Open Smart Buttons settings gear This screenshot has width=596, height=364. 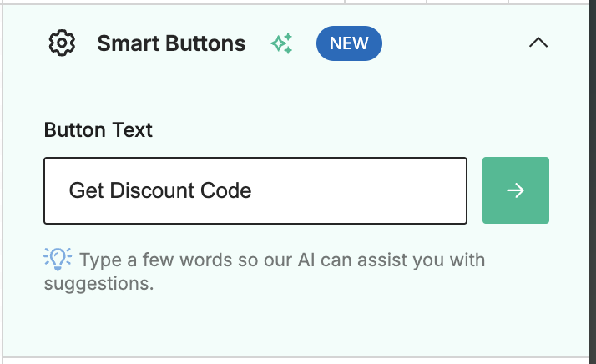pos(62,43)
